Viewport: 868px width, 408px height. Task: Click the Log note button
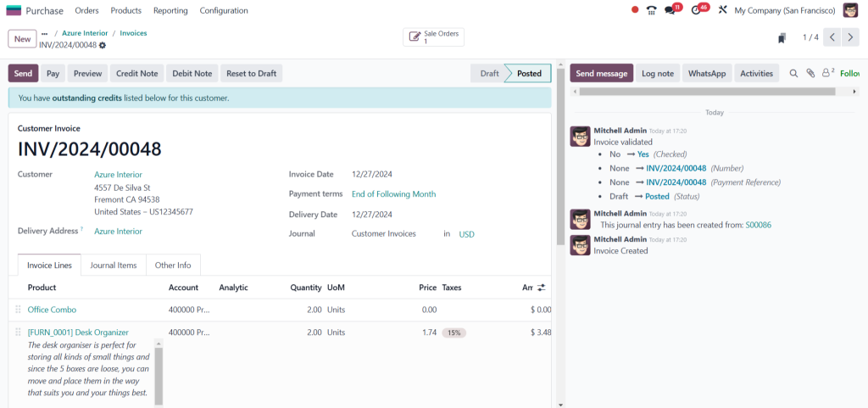[658, 73]
